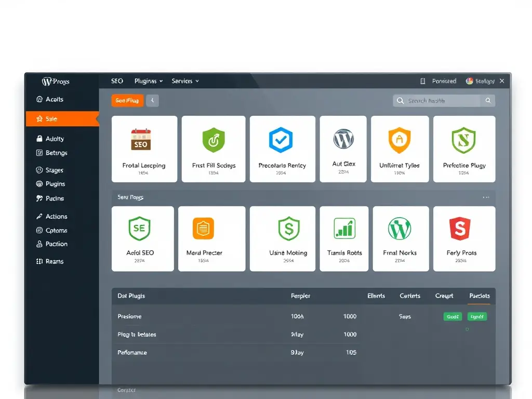The height and width of the screenshot is (399, 532).
Task: Select the green shield refresh icon
Action: click(213, 139)
